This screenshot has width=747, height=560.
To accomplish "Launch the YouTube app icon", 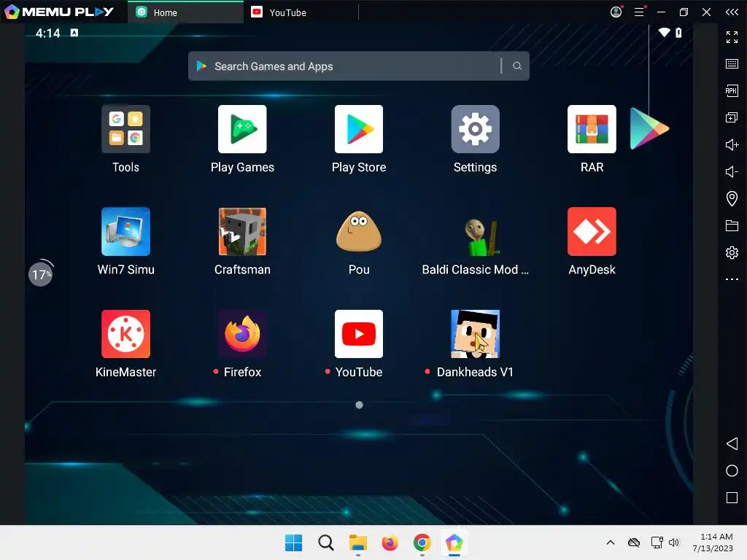I will click(x=359, y=334).
